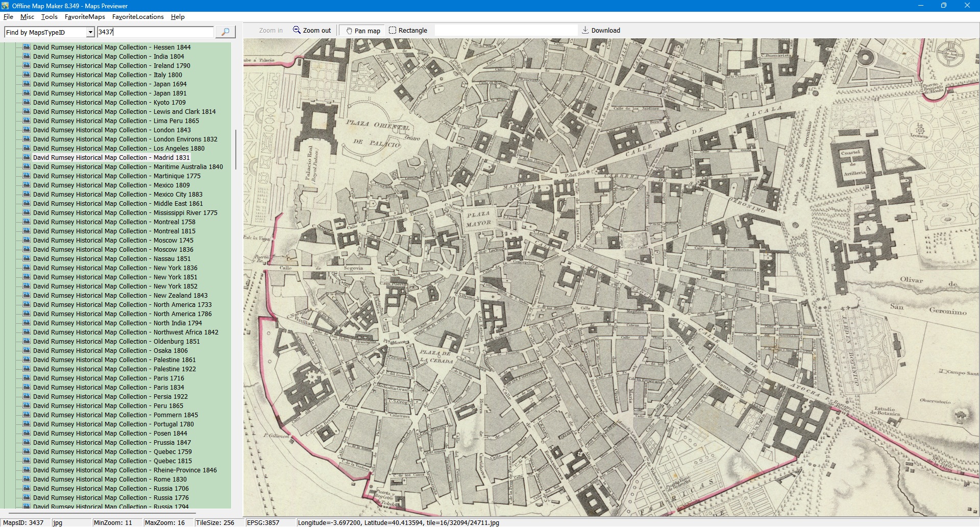The height and width of the screenshot is (527, 980).
Task: Select Montreal 1758 map entry
Action: click(114, 222)
